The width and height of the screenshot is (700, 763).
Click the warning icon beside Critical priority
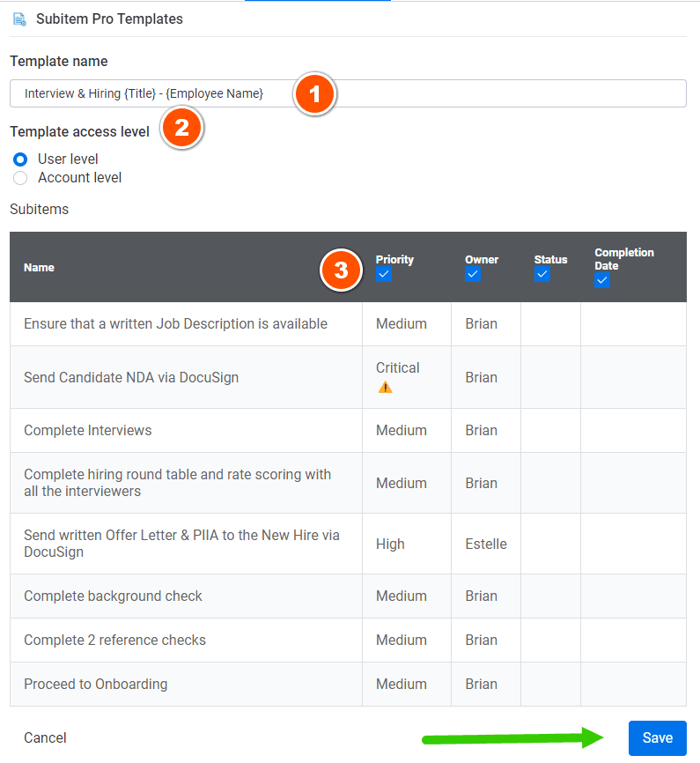click(x=385, y=386)
